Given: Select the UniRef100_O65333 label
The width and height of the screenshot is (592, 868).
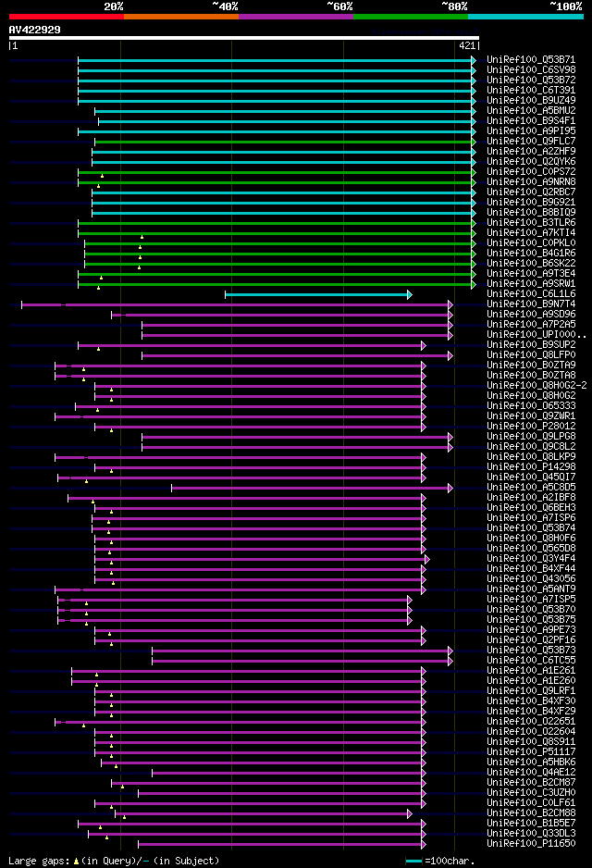Looking at the screenshot, I should tap(531, 405).
